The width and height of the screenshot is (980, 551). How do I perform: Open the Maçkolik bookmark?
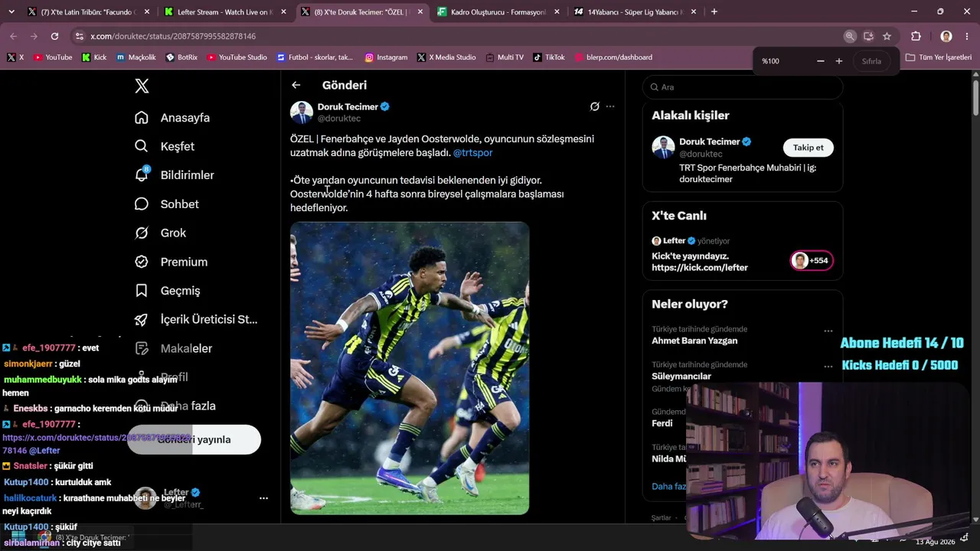[x=136, y=57]
